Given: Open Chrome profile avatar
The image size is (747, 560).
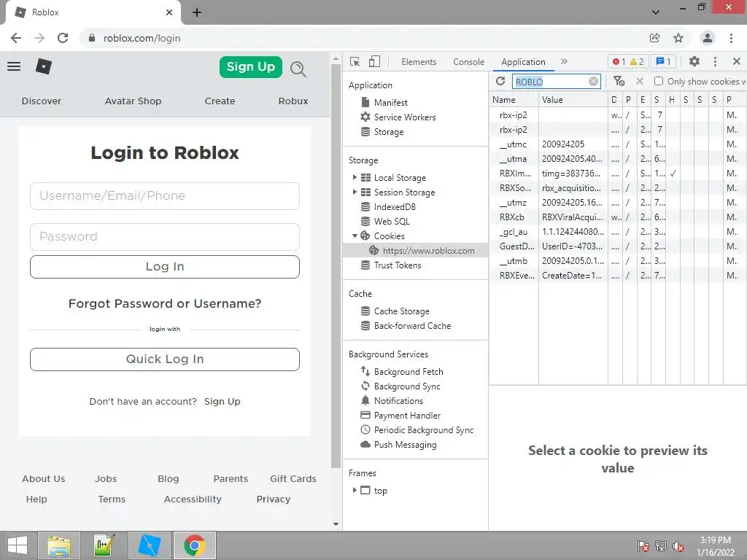Looking at the screenshot, I should coord(708,38).
